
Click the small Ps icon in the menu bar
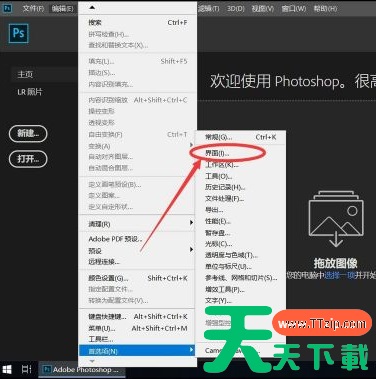[7, 8]
